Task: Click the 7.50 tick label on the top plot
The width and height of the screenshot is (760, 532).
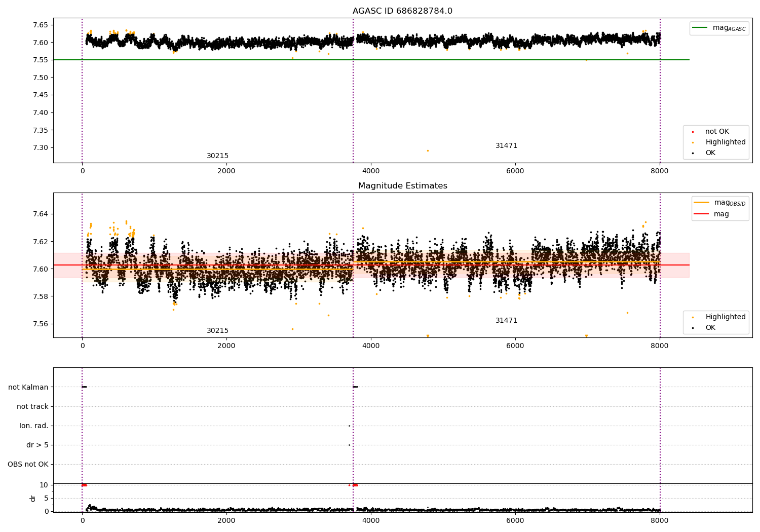Action: click(41, 78)
